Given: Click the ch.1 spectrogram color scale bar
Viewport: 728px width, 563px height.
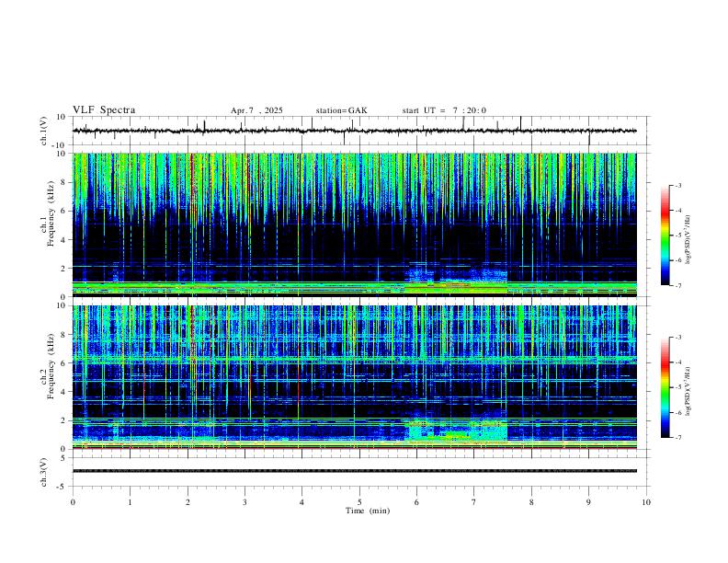Looking at the screenshot, I should point(665,236).
